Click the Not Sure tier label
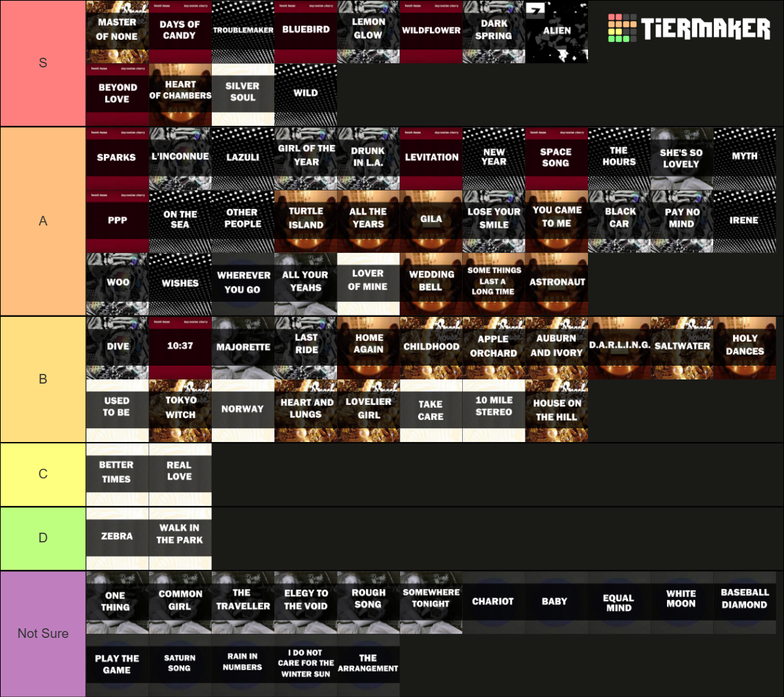 pyautogui.click(x=43, y=634)
